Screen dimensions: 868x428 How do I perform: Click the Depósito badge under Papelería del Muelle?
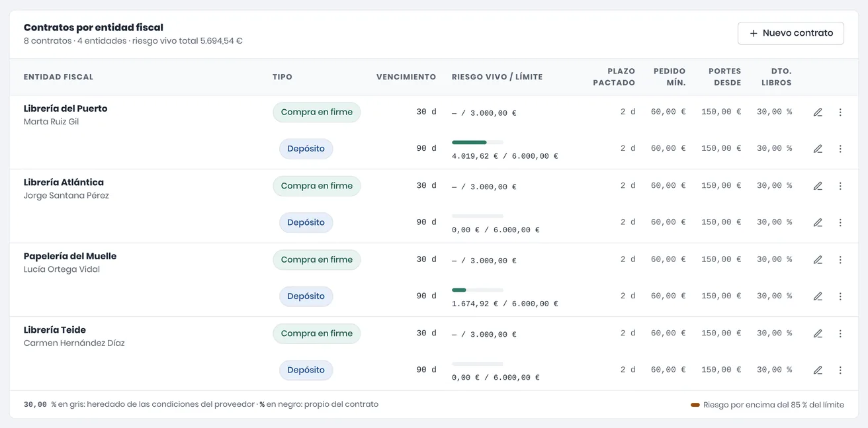(x=306, y=296)
